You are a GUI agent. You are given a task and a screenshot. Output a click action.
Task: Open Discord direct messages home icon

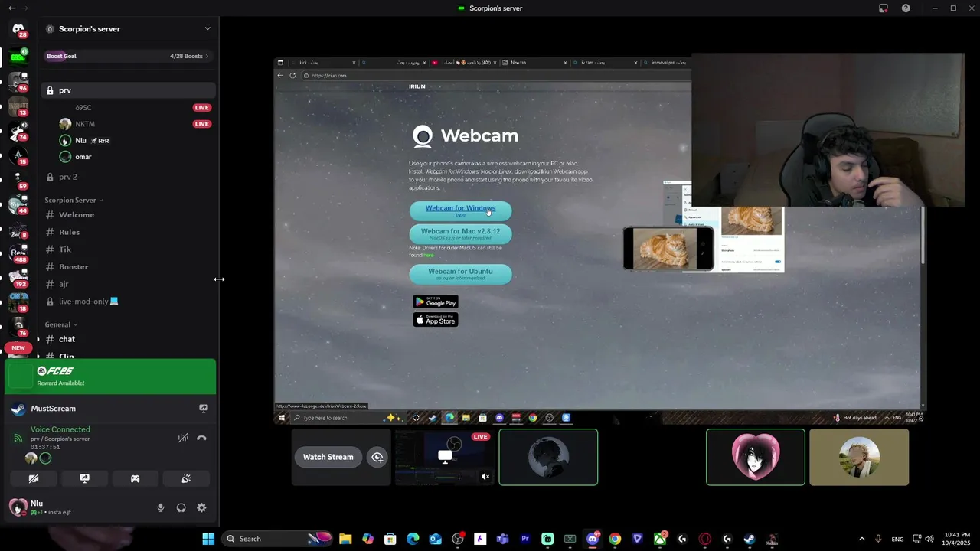(18, 29)
